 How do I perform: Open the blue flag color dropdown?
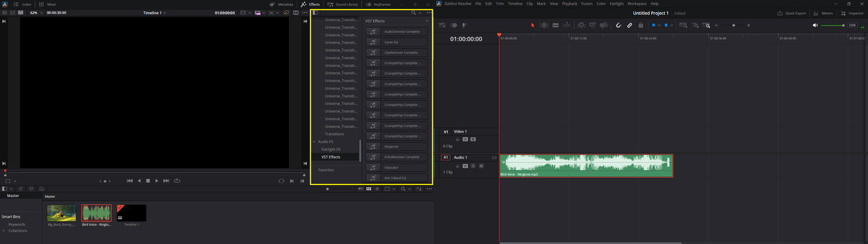pos(659,25)
